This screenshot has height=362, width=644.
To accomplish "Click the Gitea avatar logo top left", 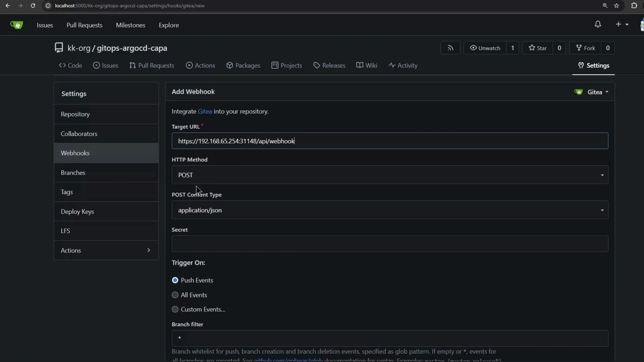I will 16,24.
